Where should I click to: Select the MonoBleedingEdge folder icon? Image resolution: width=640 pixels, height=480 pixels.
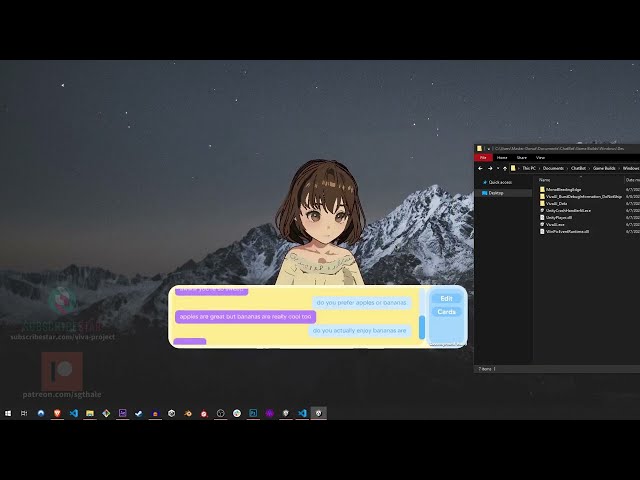point(542,189)
